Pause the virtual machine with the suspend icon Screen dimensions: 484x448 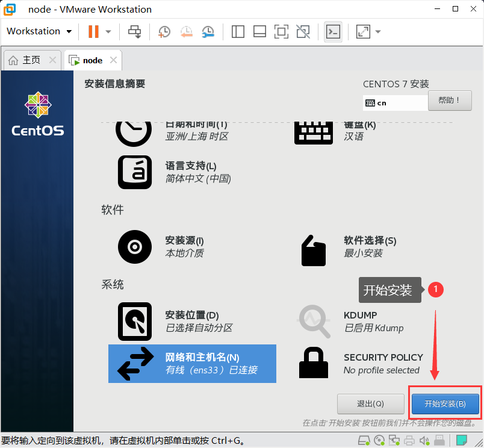[93, 31]
